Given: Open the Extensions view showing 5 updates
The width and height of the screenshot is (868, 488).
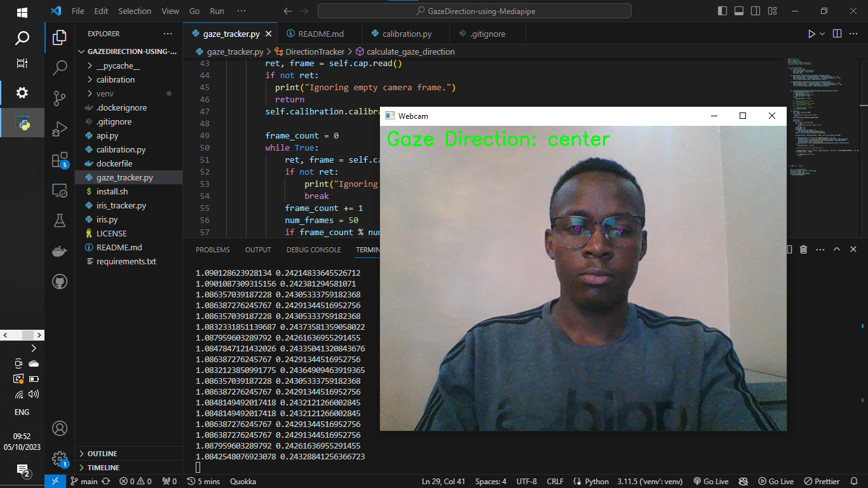Looking at the screenshot, I should pos(59,159).
